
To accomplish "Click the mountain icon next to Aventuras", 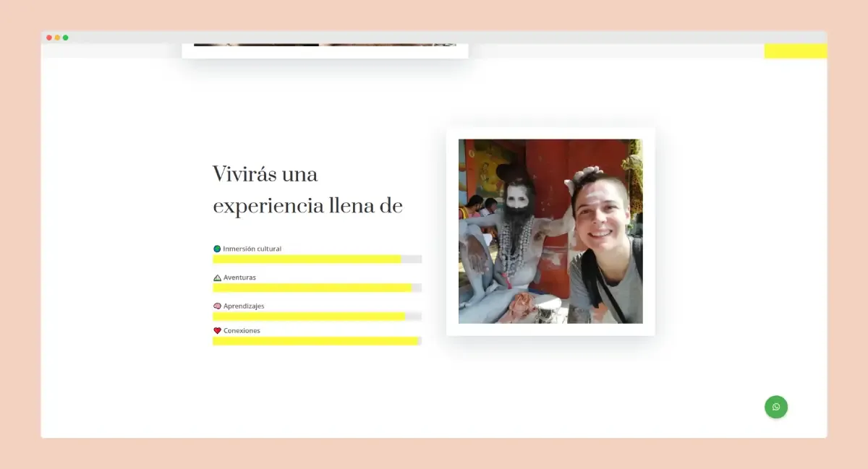I will pos(216,277).
